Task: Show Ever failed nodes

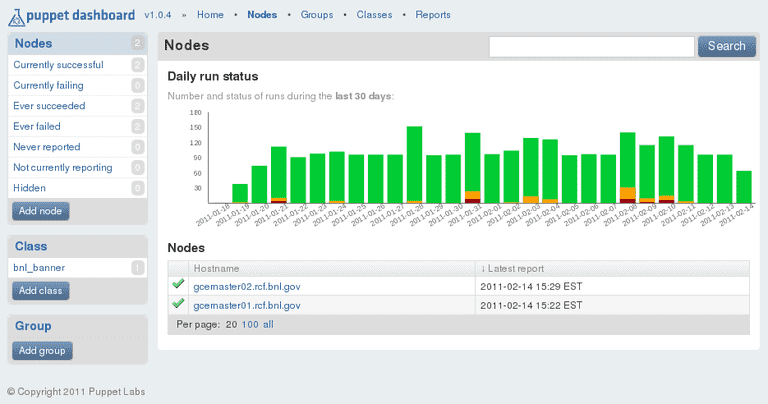Action: coord(37,126)
